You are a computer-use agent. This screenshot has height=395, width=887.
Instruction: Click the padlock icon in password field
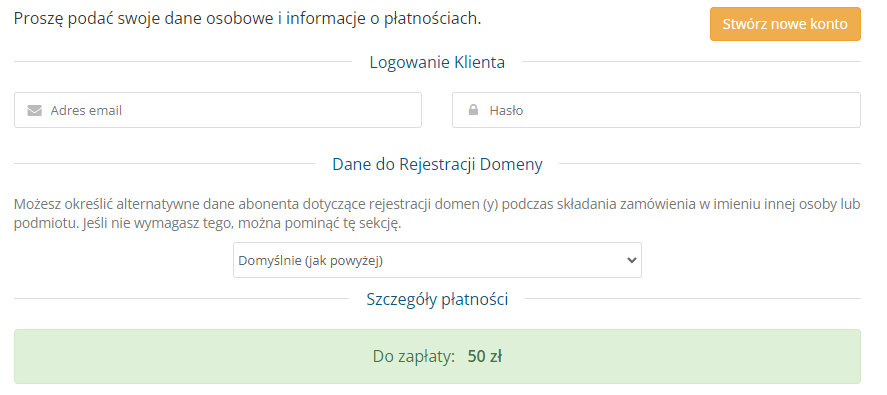[473, 110]
